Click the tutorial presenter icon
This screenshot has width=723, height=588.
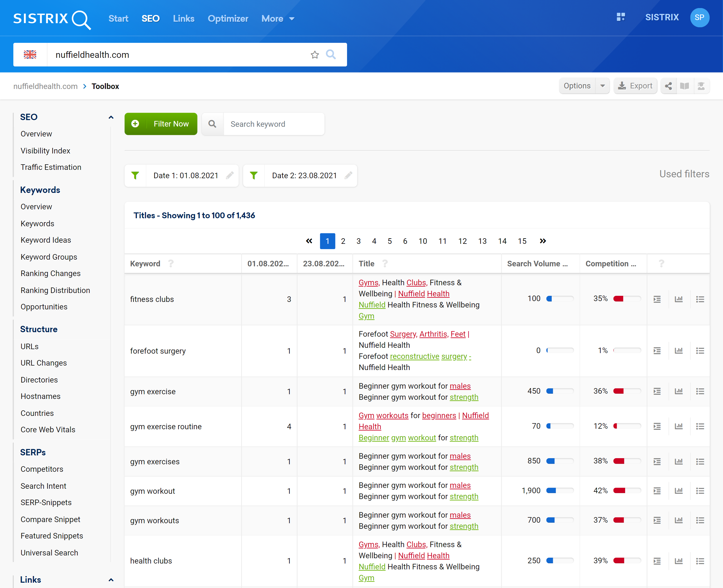701,86
